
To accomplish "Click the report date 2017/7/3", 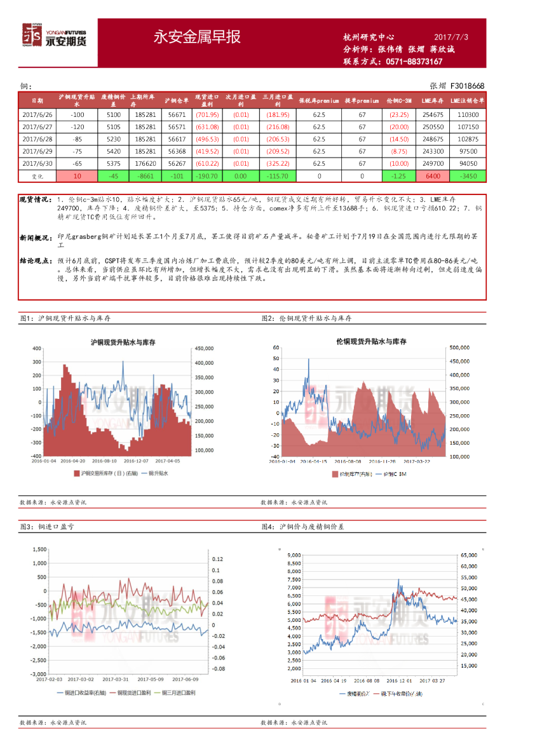I will [451, 37].
